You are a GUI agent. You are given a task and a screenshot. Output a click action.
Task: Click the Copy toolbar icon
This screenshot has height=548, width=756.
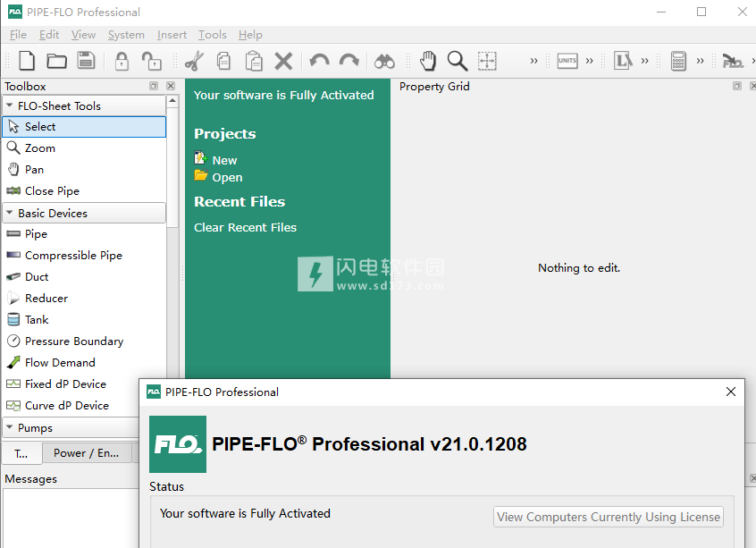[x=223, y=61]
